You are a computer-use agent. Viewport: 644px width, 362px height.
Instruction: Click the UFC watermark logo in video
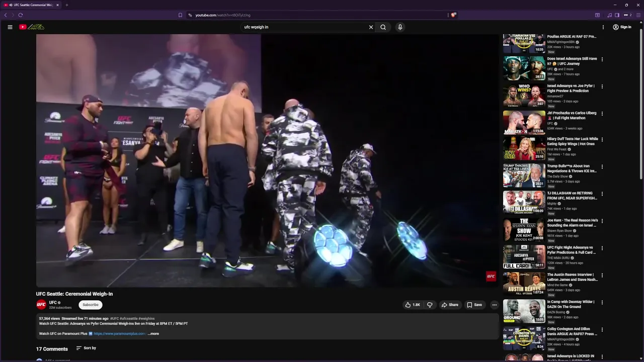[x=491, y=276]
